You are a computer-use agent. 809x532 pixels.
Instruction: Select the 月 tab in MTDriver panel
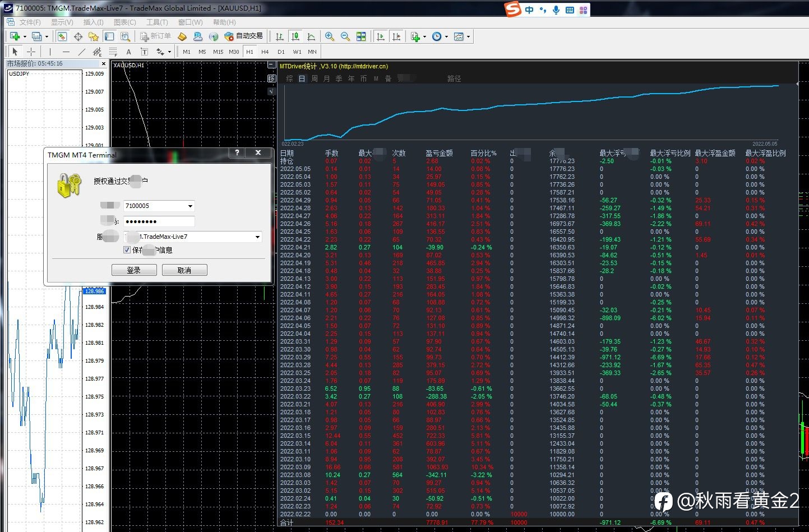(327, 78)
